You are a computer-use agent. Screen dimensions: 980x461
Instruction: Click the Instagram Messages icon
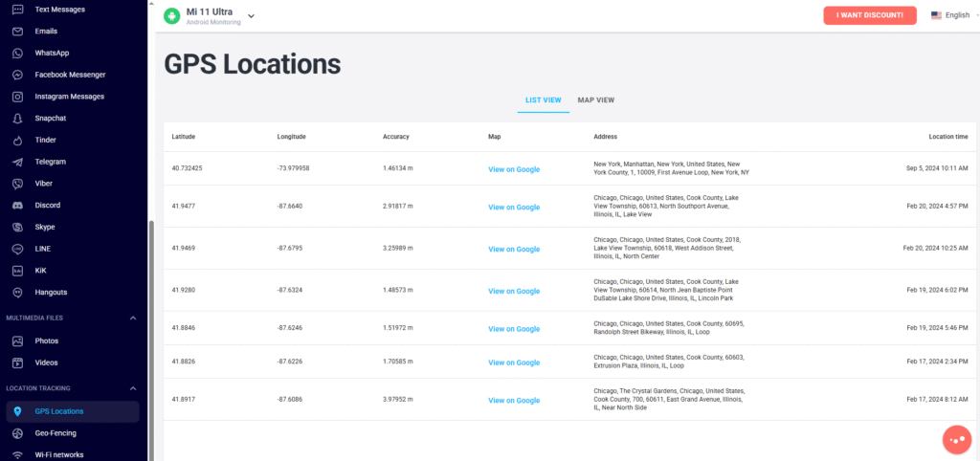pyautogui.click(x=17, y=97)
